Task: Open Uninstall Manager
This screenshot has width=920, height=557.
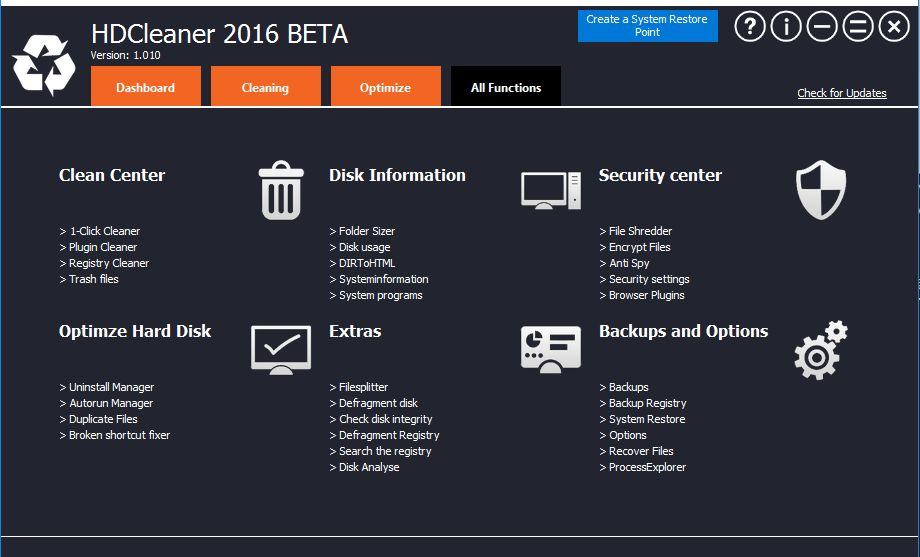Action: pyautogui.click(x=107, y=387)
